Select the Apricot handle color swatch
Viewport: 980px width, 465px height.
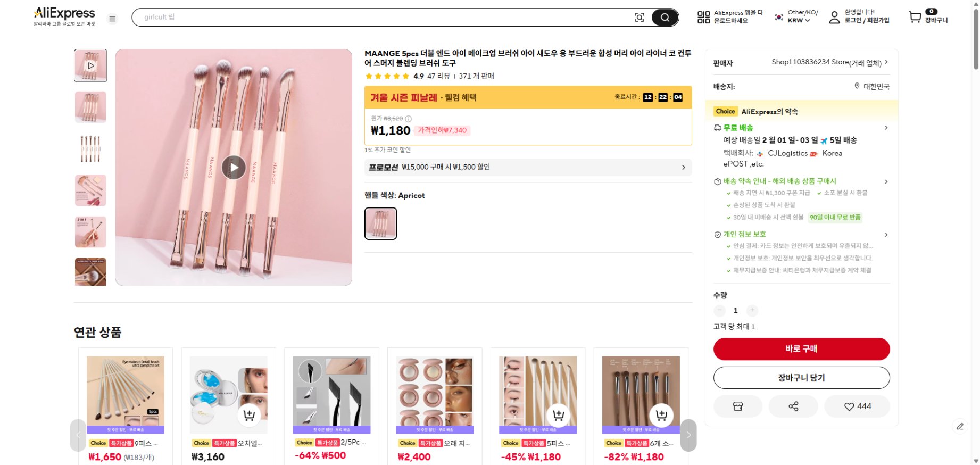point(380,223)
